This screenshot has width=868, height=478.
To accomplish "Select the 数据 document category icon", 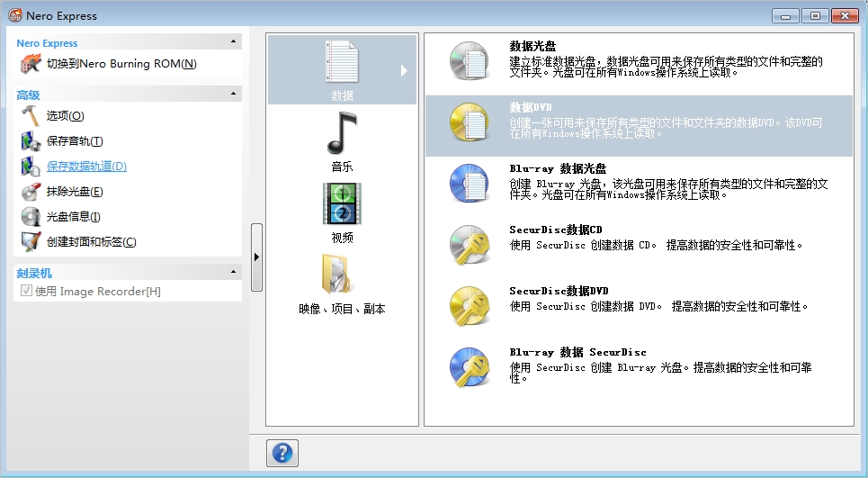I will pos(342,62).
